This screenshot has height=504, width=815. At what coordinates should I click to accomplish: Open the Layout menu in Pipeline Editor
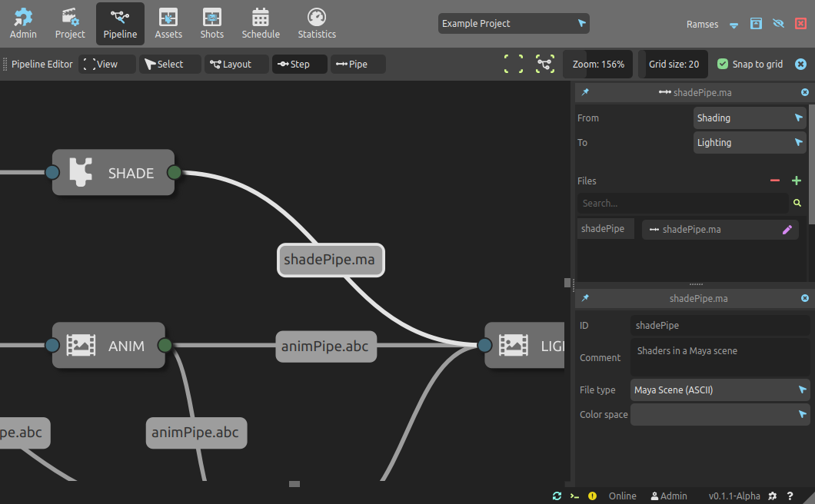(x=237, y=64)
